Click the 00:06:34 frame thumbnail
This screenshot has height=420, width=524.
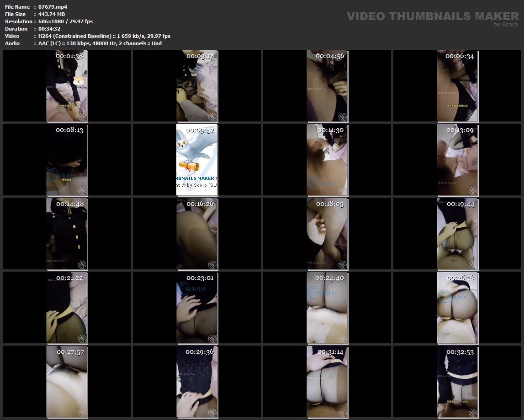[x=457, y=86]
